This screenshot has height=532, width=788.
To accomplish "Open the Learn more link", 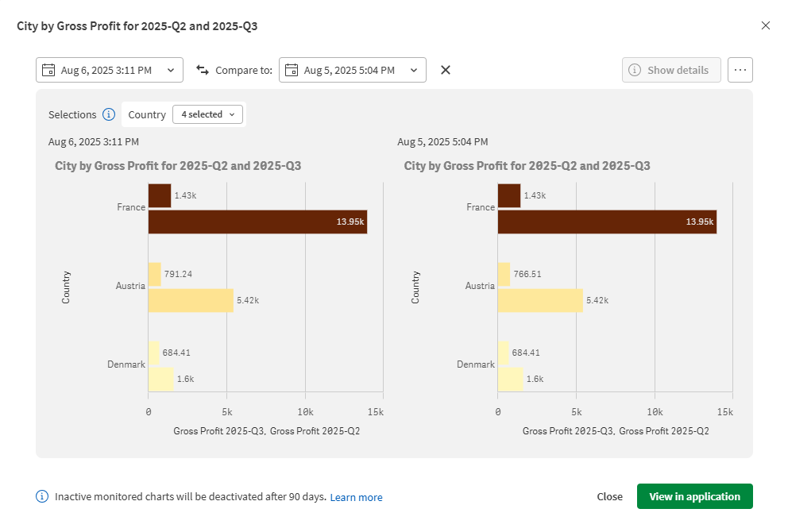I will 356,496.
